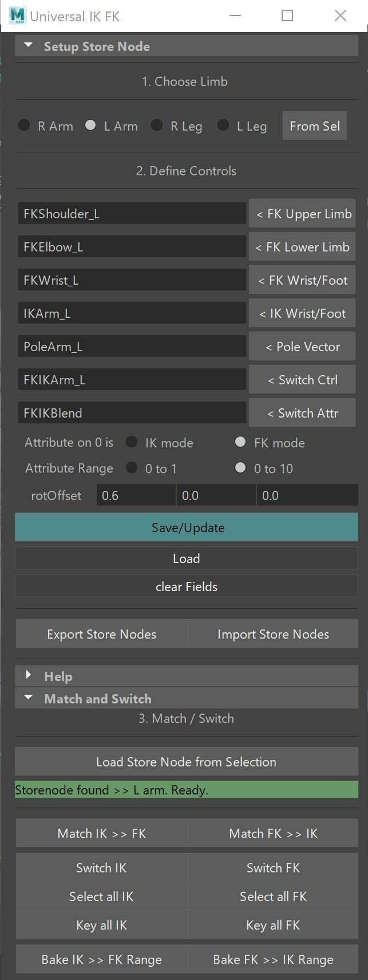Click the Maya logo icon in title bar
The width and height of the screenshot is (368, 980).
click(18, 15)
